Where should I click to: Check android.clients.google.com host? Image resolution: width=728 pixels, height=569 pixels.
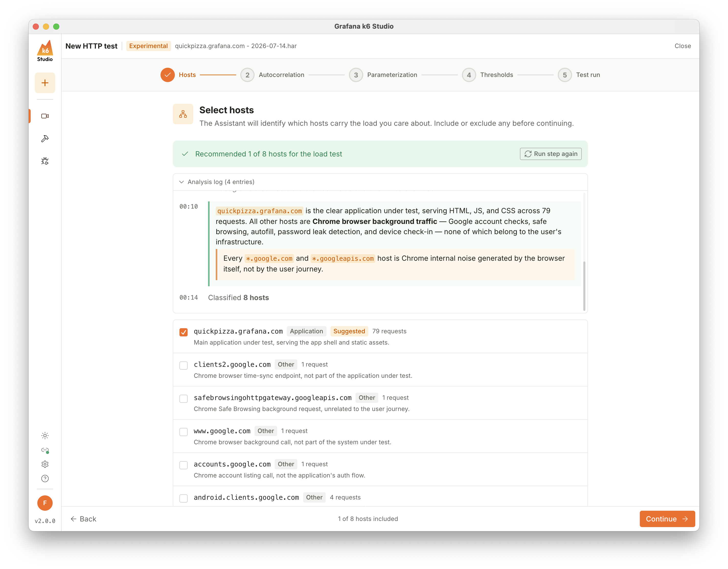[183, 498]
